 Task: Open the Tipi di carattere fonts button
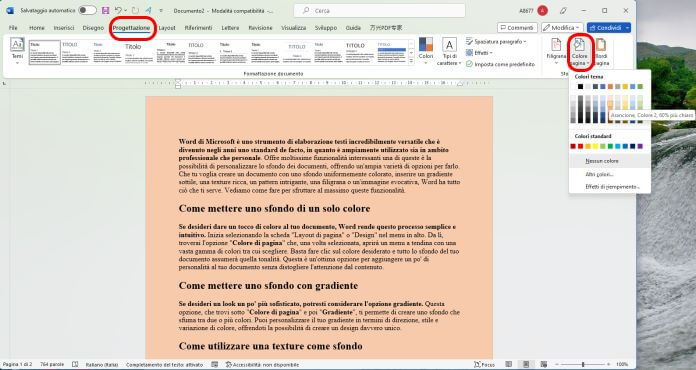click(x=449, y=51)
